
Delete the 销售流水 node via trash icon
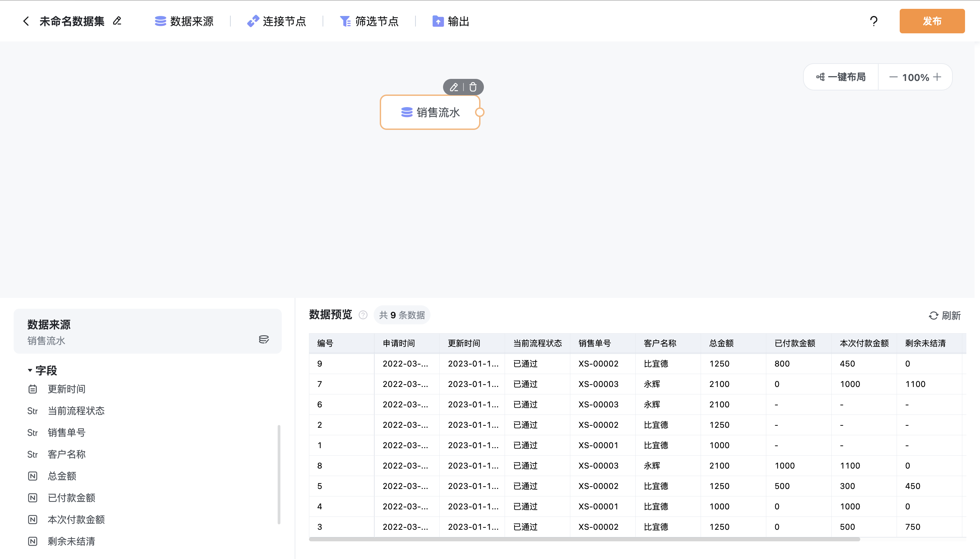click(x=473, y=87)
